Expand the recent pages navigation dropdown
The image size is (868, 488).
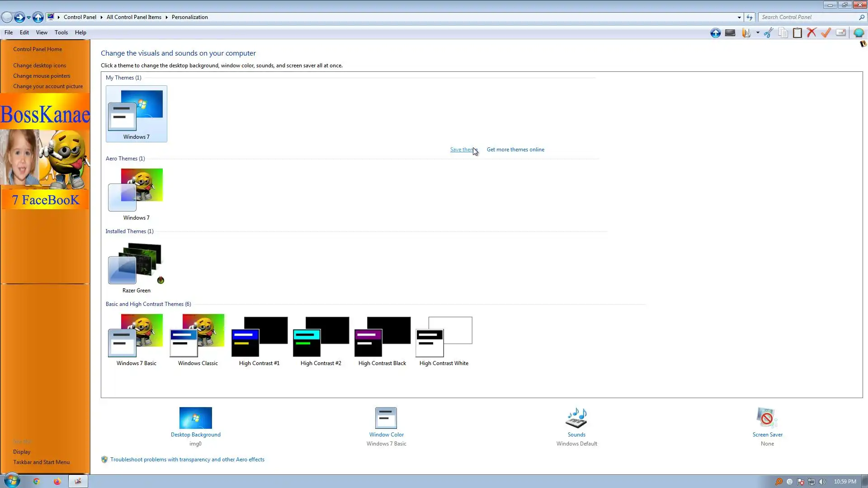click(x=28, y=17)
